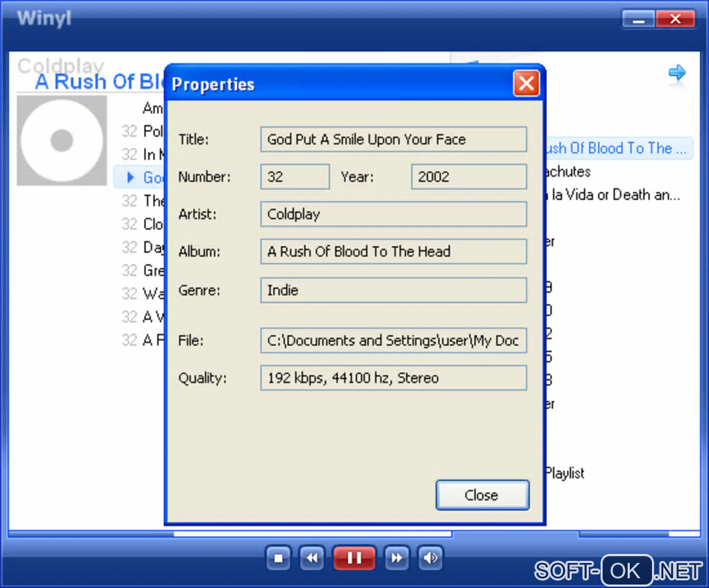This screenshot has height=588, width=709.
Task: Click the Close button in Properties
Action: pyautogui.click(x=482, y=496)
